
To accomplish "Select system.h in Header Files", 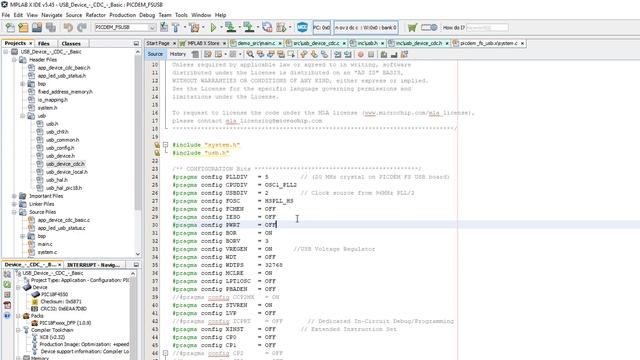I will tap(47, 108).
